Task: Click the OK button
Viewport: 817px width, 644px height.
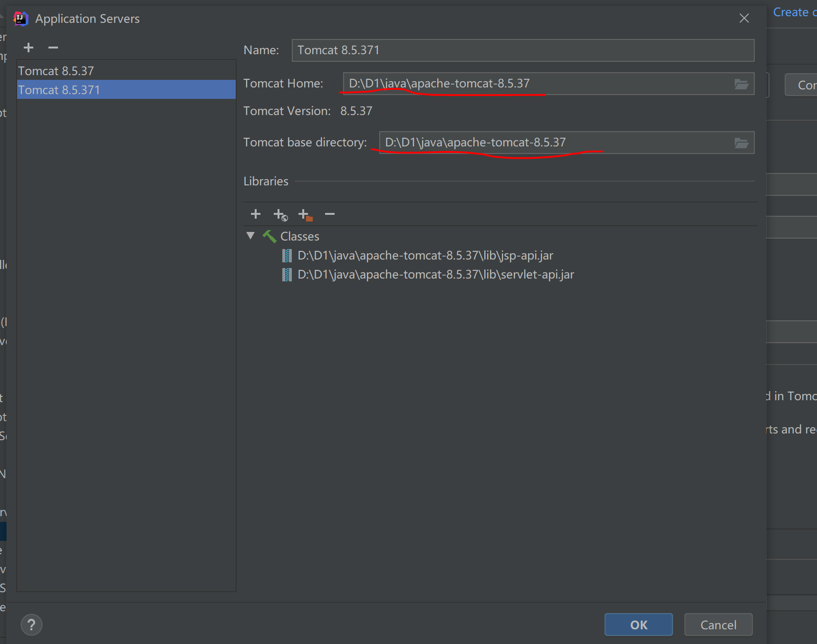Action: click(638, 625)
